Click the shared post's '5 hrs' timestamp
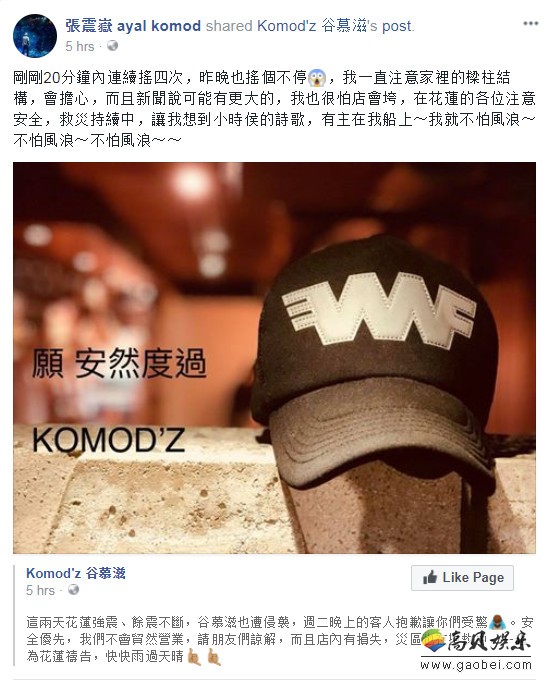The image size is (547, 688). [40, 590]
